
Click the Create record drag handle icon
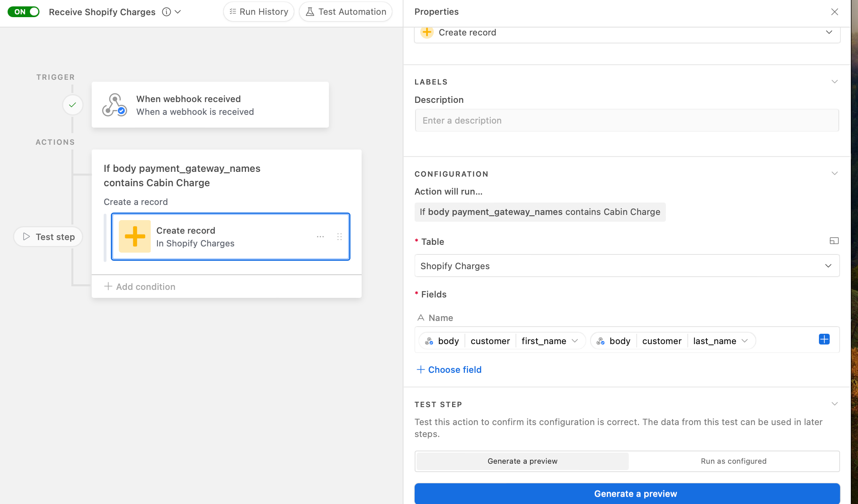pos(339,237)
